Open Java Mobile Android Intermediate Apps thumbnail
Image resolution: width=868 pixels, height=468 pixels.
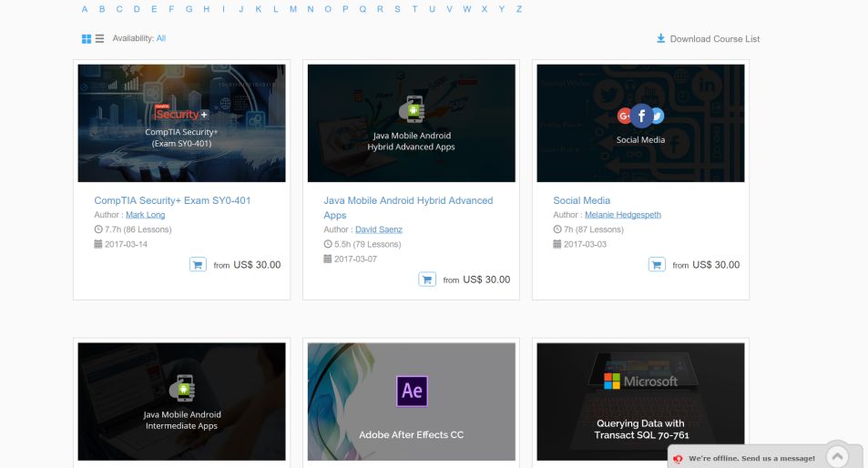pyautogui.click(x=181, y=402)
